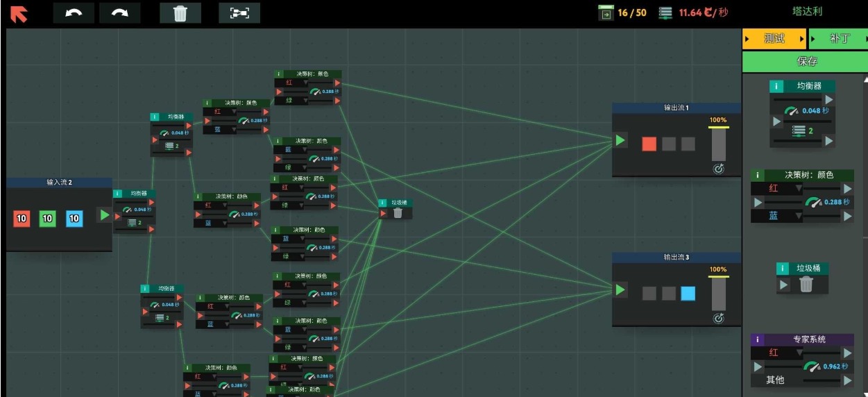The width and height of the screenshot is (868, 397).
Task: Click the reset icon under 输出流 1 progress bar
Action: click(718, 169)
